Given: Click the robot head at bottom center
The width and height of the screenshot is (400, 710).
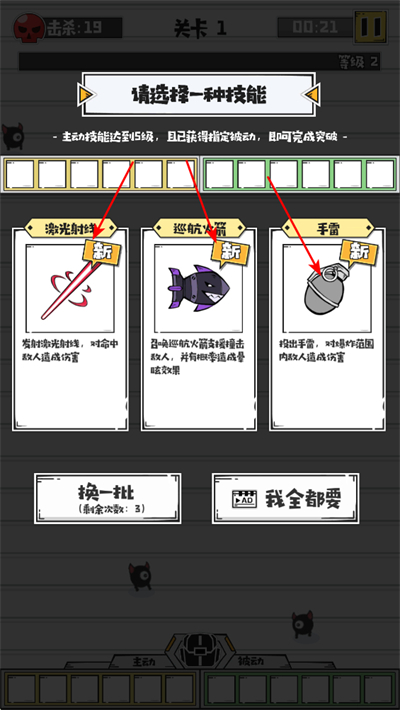Looking at the screenshot, I should click(x=199, y=648).
